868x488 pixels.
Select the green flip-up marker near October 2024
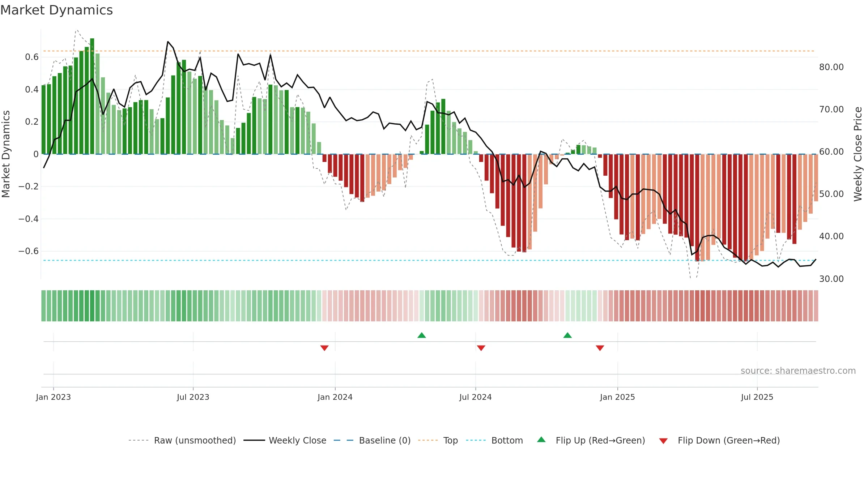[x=567, y=335]
